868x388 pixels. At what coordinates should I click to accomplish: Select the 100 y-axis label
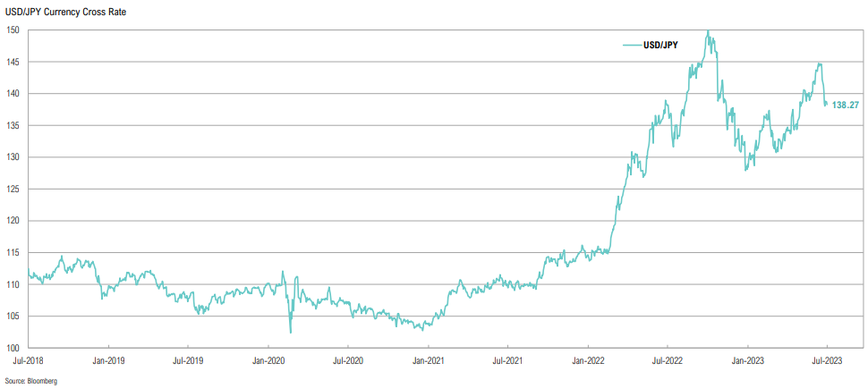[12, 348]
